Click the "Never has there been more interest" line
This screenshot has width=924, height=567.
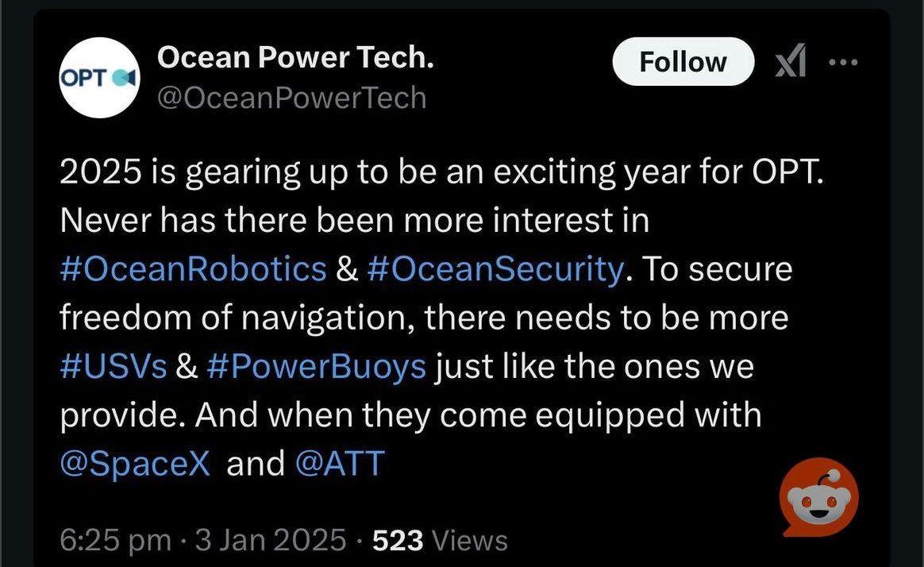click(354, 222)
